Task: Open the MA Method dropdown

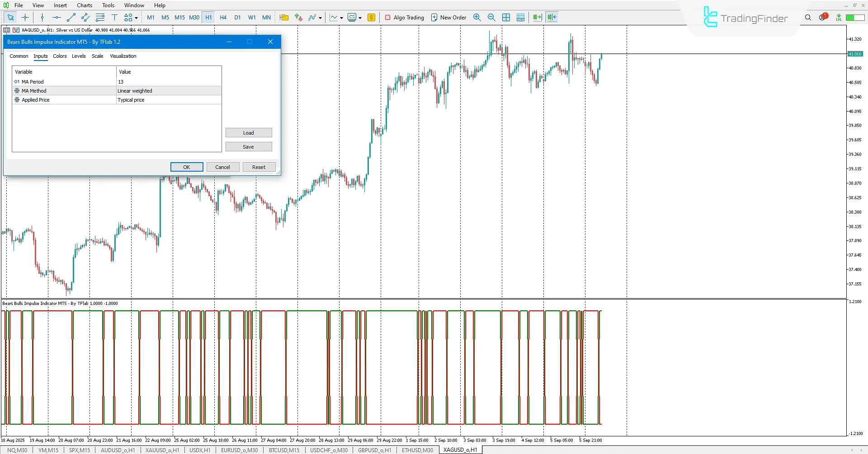Action: [168, 90]
